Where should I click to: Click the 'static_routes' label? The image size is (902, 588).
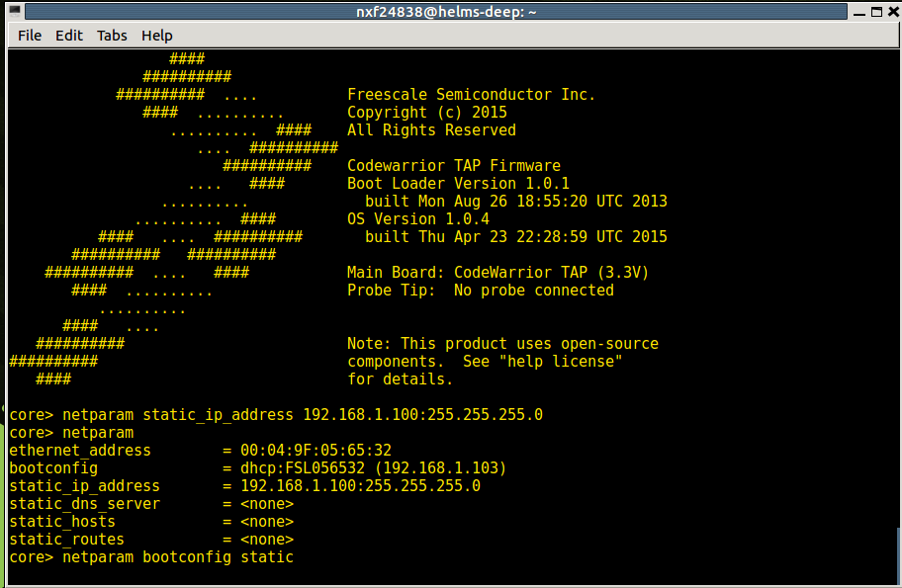pos(66,540)
